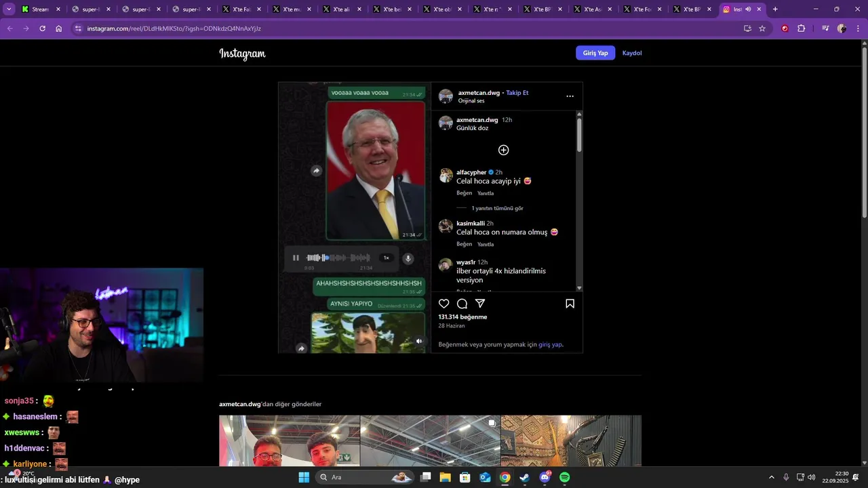This screenshot has width=868, height=488.
Task: Open Discord from the taskbar
Action: click(x=545, y=477)
